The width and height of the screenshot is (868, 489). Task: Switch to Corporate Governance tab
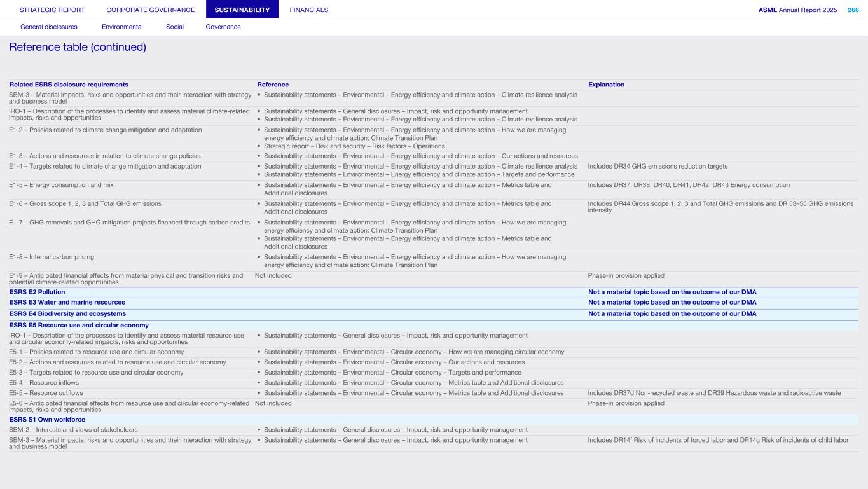click(151, 10)
